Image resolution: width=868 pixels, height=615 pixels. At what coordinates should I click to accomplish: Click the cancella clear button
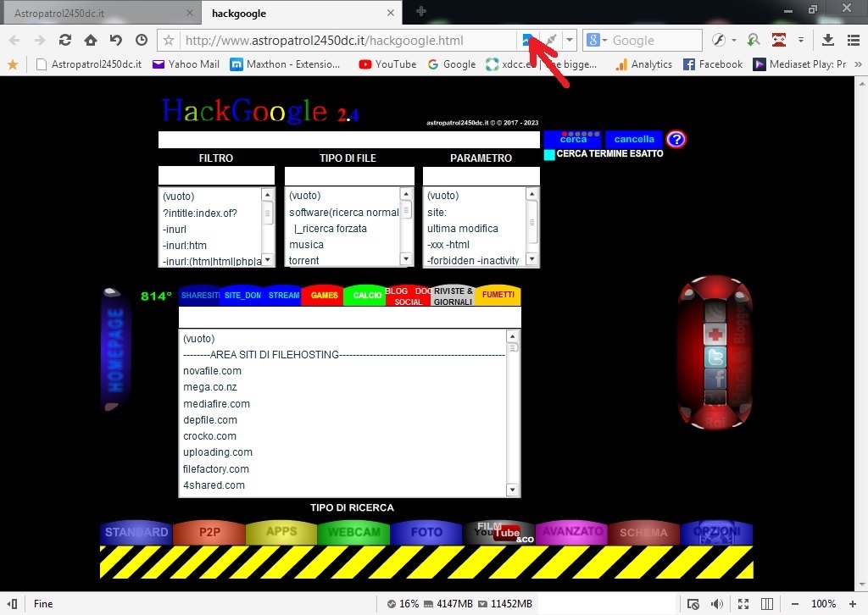tap(634, 140)
